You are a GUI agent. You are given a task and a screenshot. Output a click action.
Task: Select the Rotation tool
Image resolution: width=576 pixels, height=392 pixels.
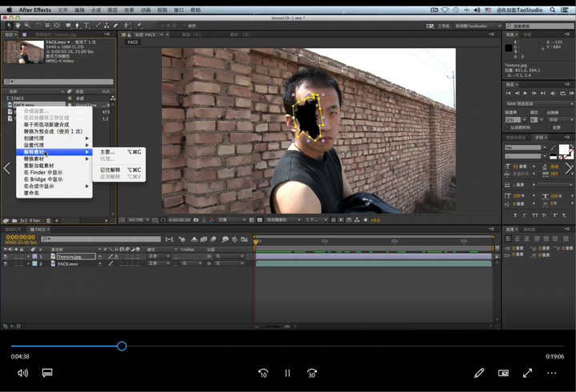39,26
